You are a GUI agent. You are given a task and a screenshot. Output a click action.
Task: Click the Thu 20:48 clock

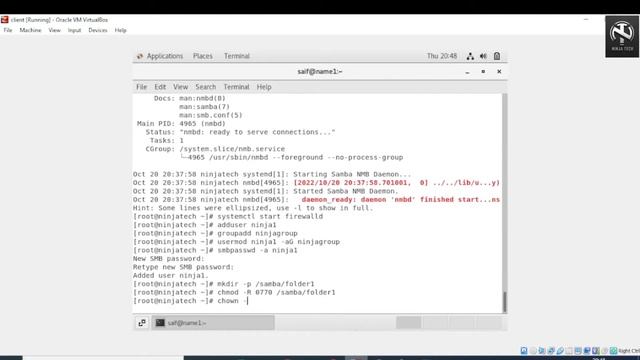(442, 56)
